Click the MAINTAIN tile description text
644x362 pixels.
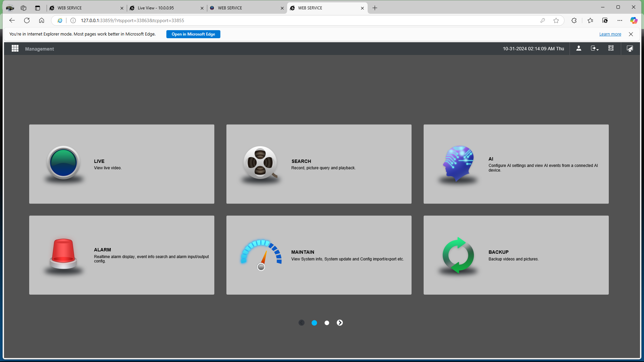347,259
